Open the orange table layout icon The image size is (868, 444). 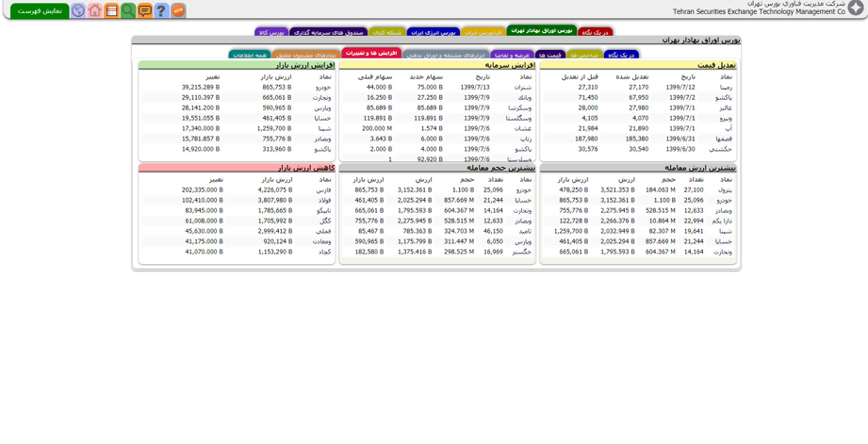click(111, 10)
